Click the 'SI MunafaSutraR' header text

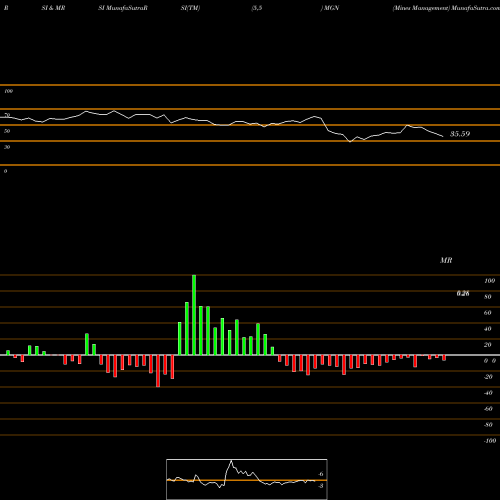click(x=123, y=8)
